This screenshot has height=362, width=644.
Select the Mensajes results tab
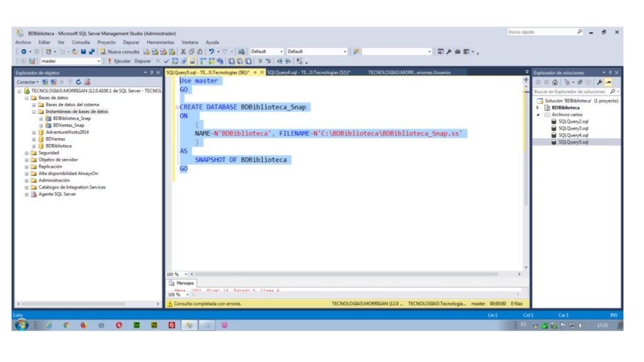click(x=182, y=283)
